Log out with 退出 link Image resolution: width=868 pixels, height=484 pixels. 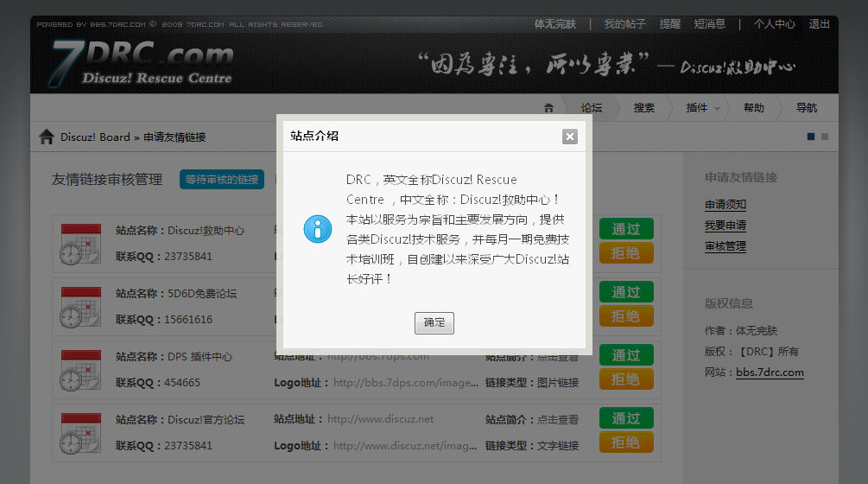tap(820, 24)
